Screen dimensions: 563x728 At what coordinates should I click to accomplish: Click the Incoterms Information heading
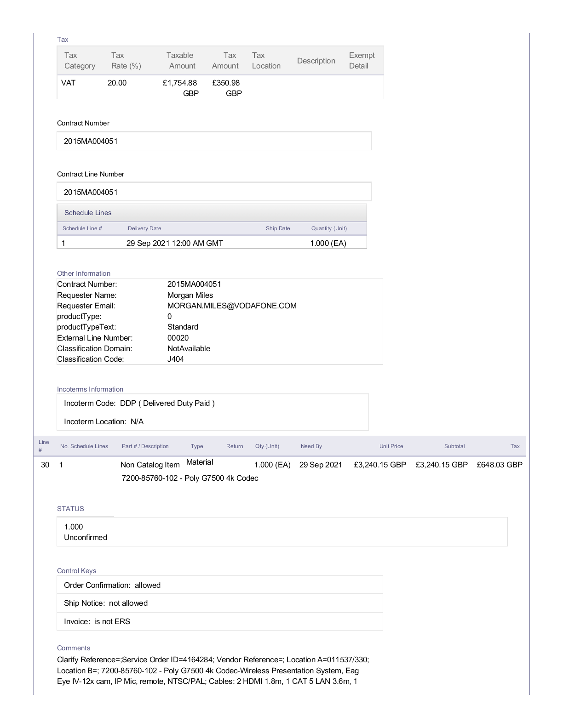pos(90,389)
